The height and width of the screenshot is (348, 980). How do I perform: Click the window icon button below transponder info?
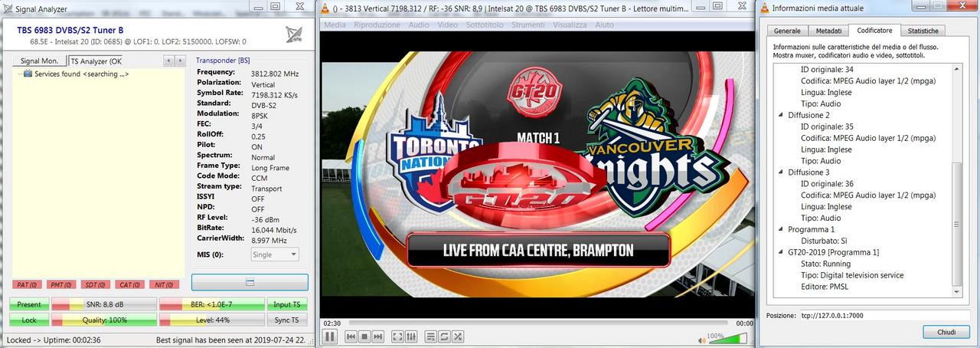point(250,282)
